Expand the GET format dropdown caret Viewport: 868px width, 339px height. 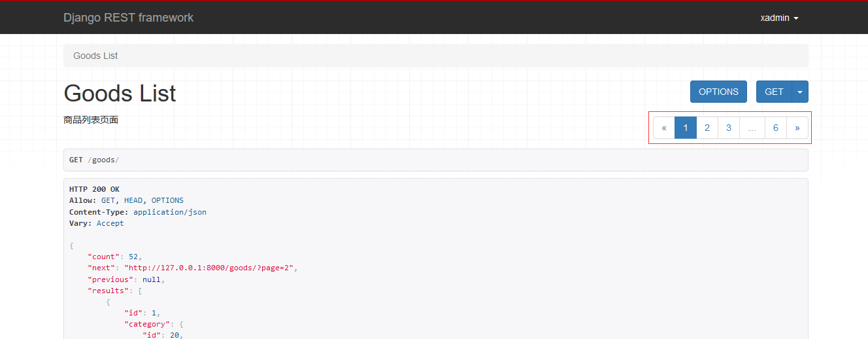pos(800,92)
